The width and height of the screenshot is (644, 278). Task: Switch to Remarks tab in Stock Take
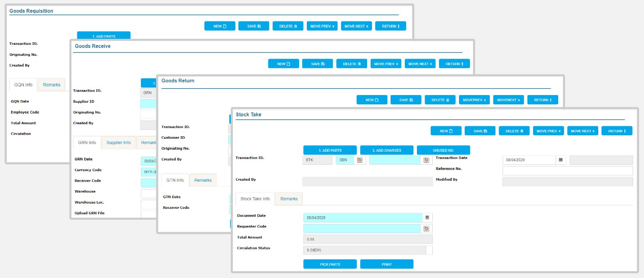(x=289, y=199)
